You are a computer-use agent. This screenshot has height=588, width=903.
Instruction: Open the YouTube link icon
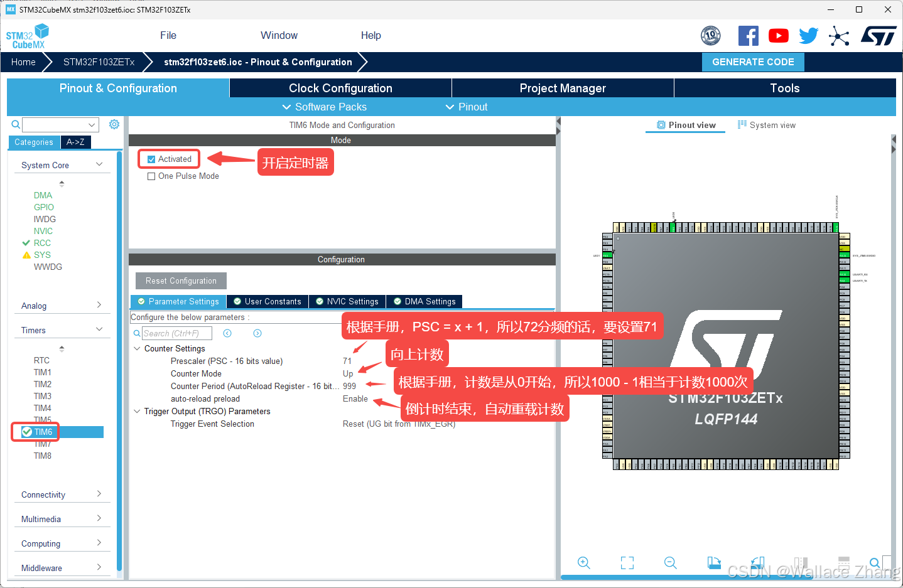(778, 36)
